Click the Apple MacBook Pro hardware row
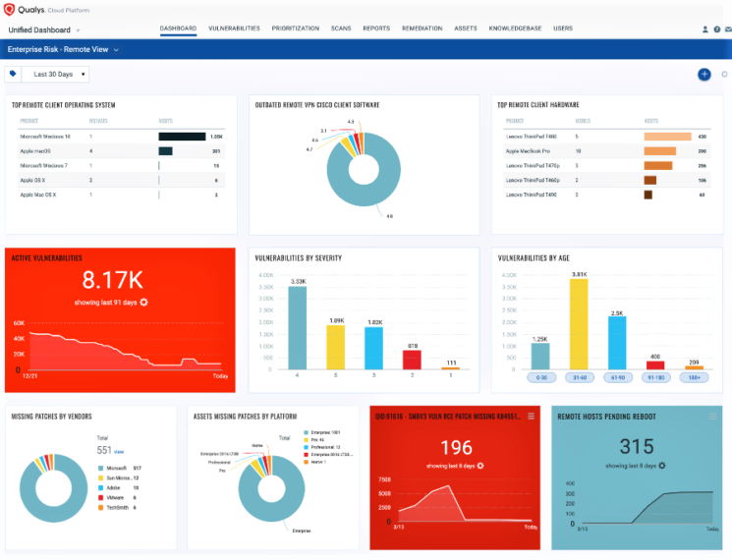The height and width of the screenshot is (560, 732). coord(607,151)
